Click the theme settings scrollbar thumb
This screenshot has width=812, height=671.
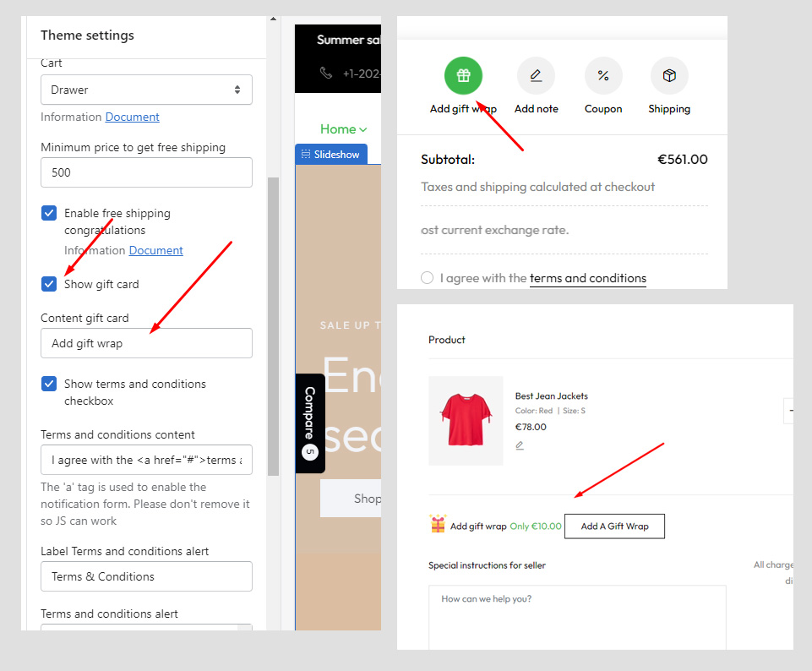pyautogui.click(x=274, y=326)
